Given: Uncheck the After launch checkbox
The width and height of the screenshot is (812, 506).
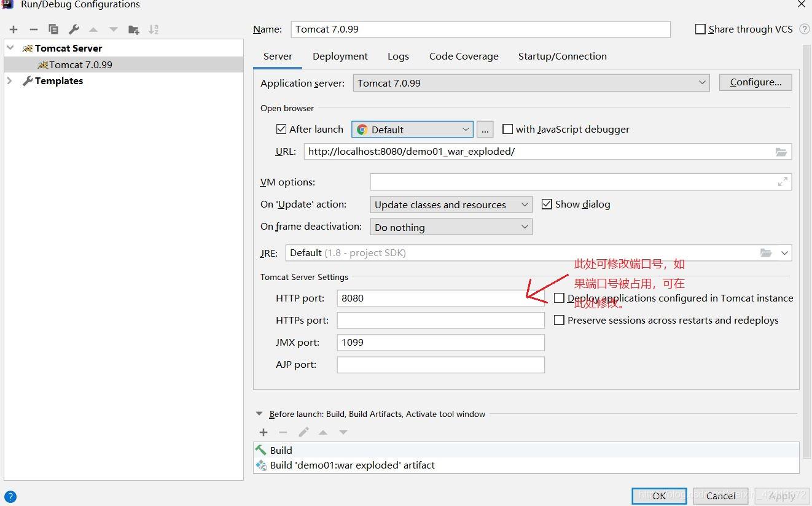Looking at the screenshot, I should (281, 129).
